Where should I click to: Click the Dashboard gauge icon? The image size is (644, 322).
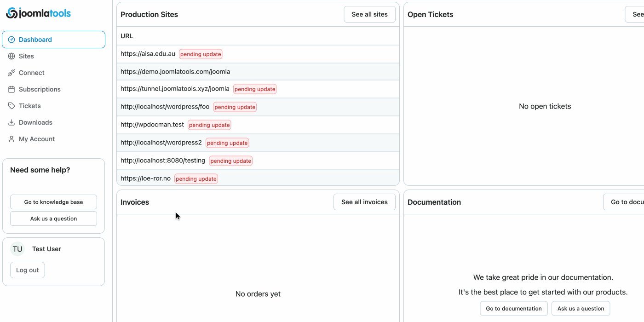pyautogui.click(x=12, y=40)
